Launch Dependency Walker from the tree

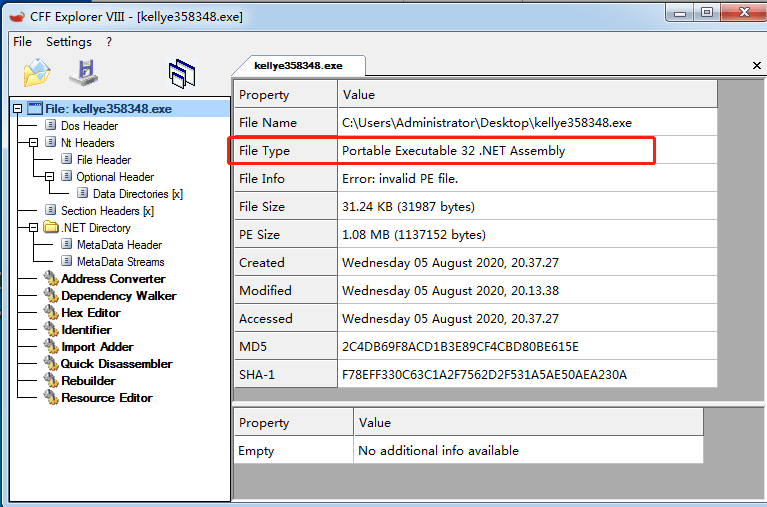point(118,296)
